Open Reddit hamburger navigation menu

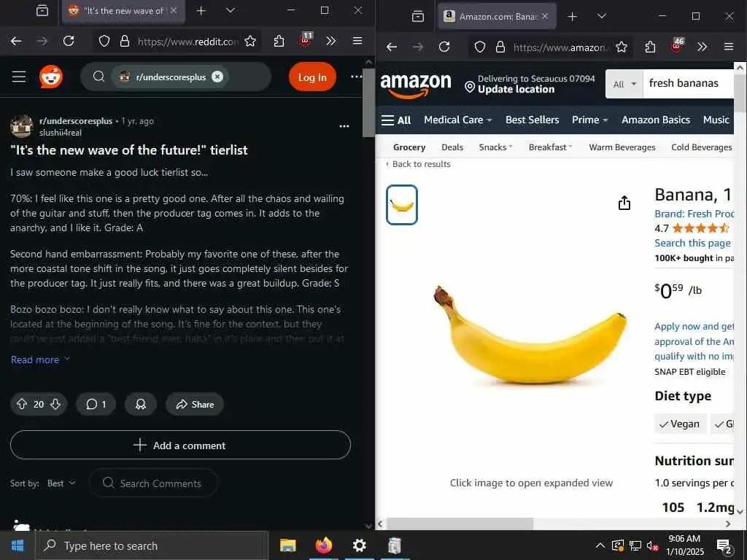point(19,77)
